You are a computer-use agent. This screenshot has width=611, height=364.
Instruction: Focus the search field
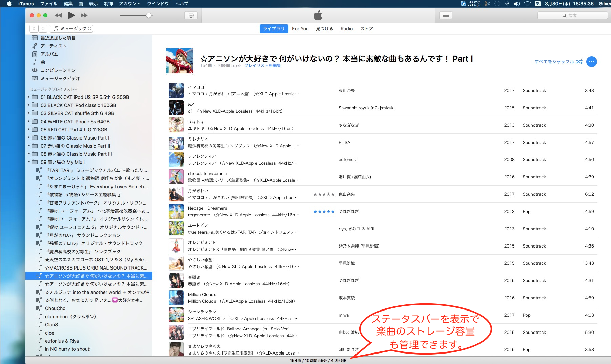(572, 15)
